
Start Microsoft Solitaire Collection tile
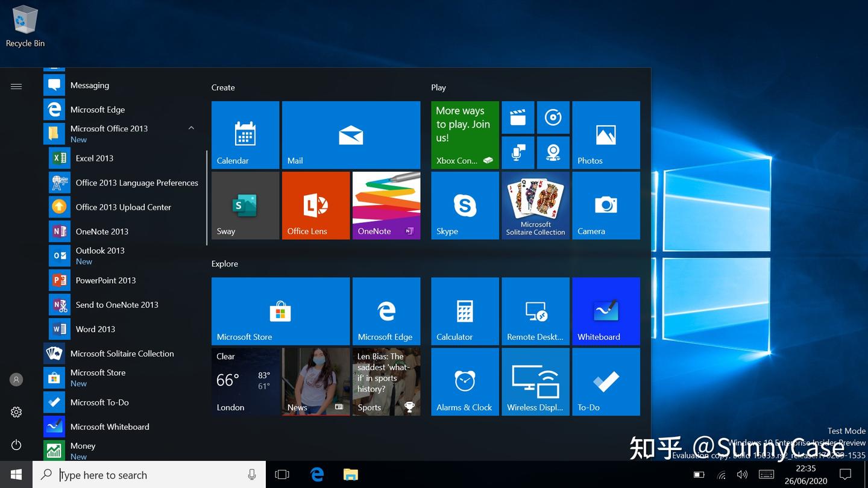(535, 205)
